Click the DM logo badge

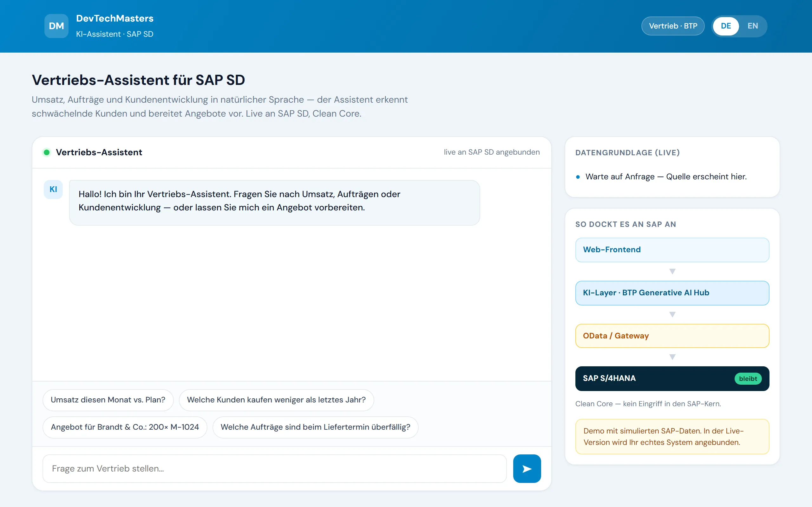point(56,26)
